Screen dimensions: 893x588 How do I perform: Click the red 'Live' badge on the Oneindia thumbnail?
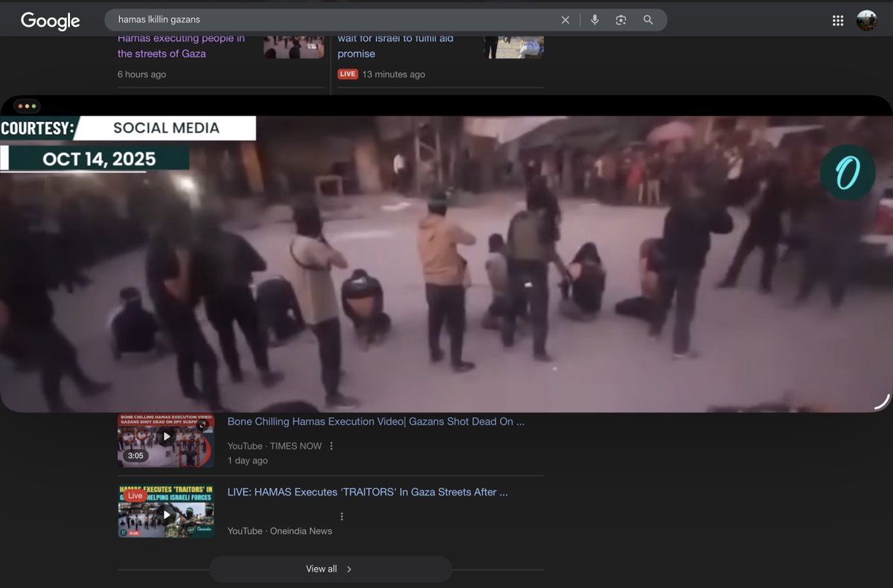point(135,496)
